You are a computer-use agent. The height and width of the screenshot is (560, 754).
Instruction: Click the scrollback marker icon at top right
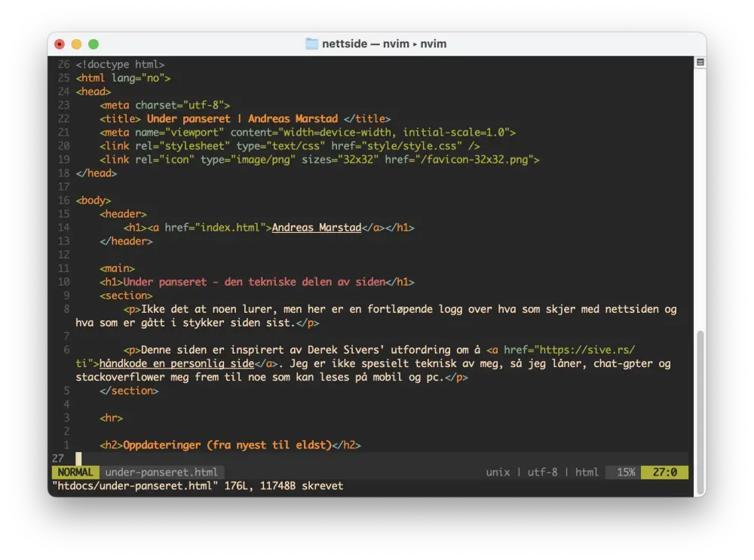700,62
